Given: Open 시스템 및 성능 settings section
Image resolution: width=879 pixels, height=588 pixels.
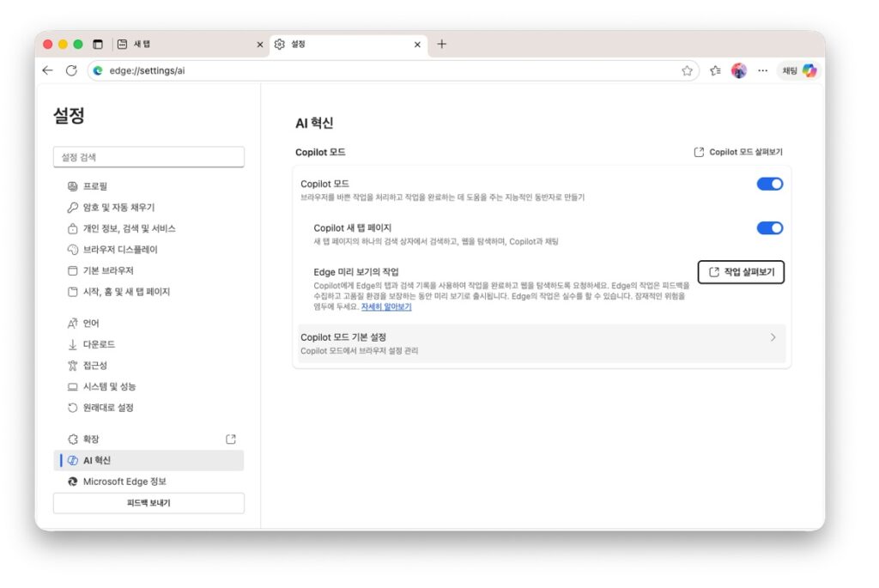Looking at the screenshot, I should 109,386.
